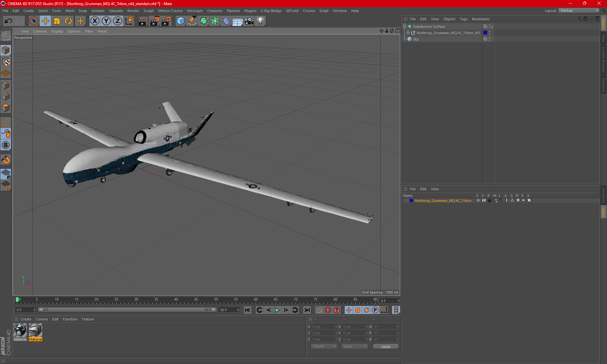Open the Layout Startup dropdown

tap(579, 10)
